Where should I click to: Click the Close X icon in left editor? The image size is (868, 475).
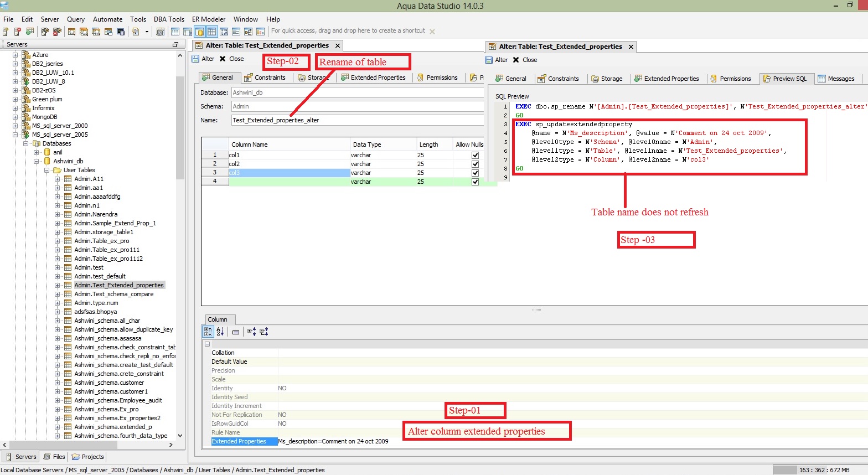223,59
